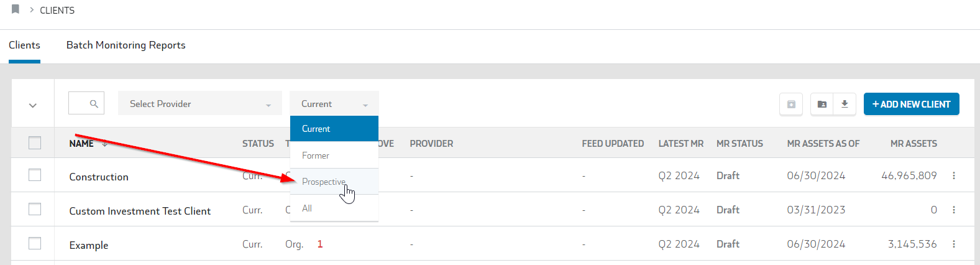Click the search magnifier icon
This screenshot has width=980, height=265.
point(94,104)
